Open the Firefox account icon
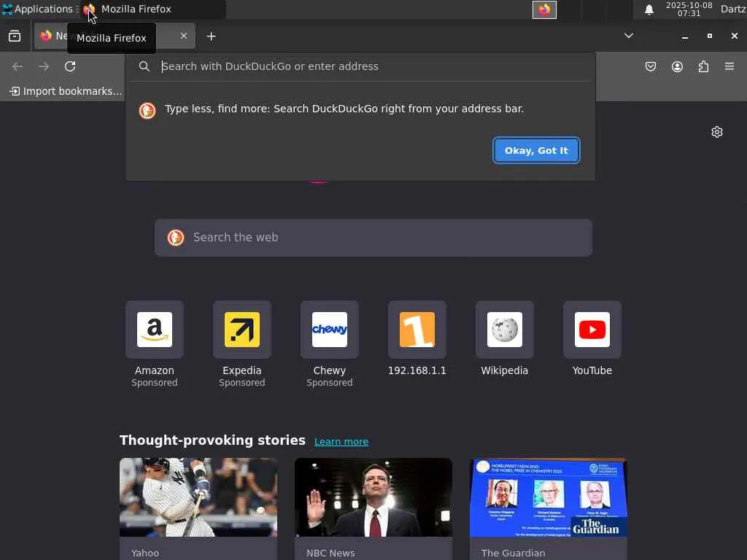747x560 pixels. 677,66
